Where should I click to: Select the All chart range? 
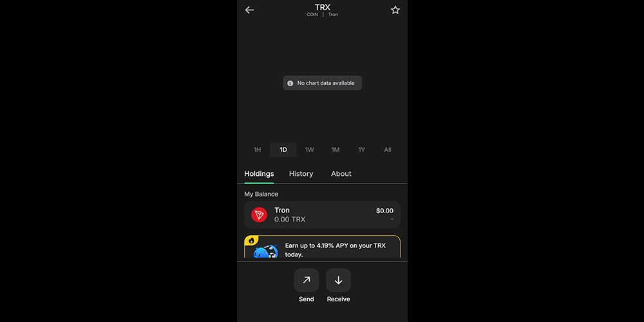coord(387,149)
